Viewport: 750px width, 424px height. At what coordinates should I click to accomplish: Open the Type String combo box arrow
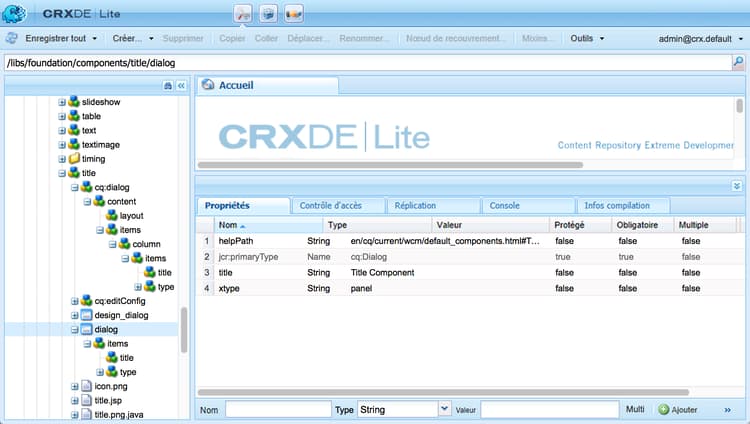coord(445,409)
